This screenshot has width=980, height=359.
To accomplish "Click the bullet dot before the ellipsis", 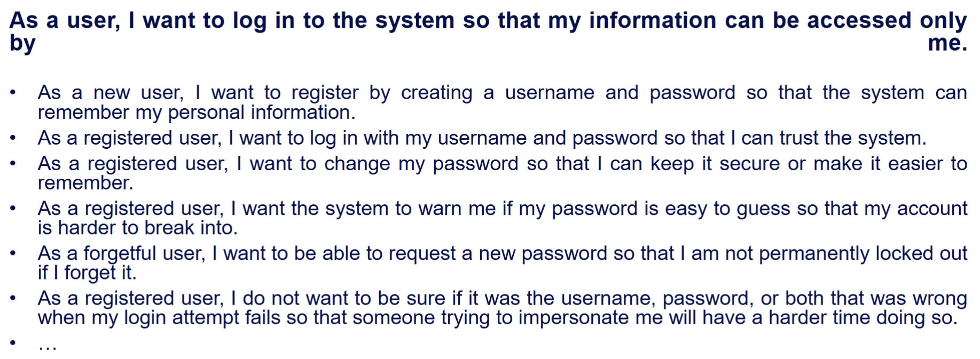I will (x=13, y=342).
